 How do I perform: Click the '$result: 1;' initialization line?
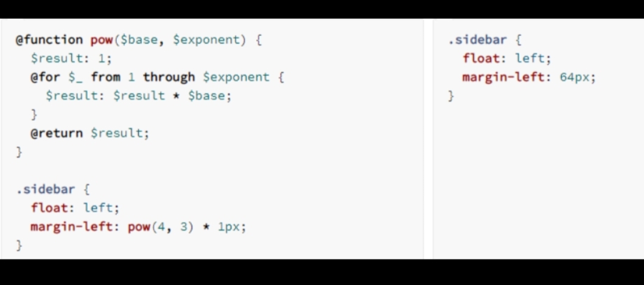(71, 58)
